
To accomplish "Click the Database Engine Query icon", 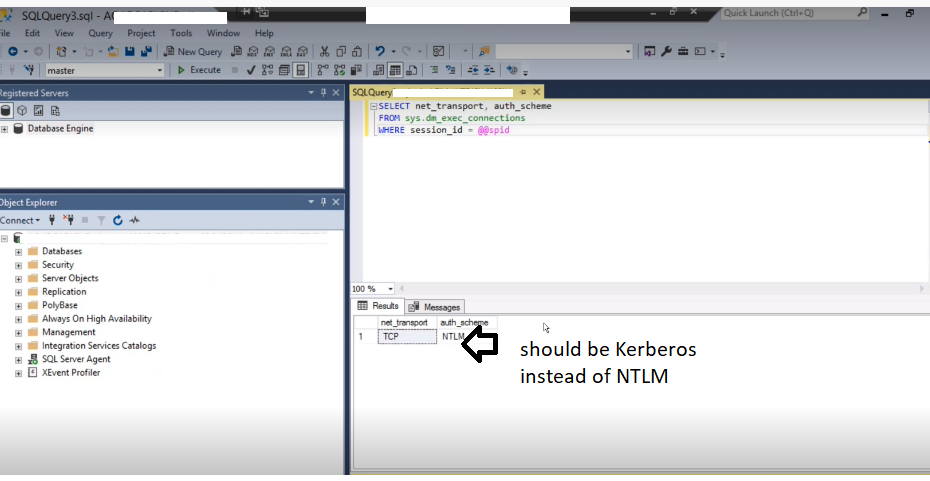I will (x=237, y=52).
